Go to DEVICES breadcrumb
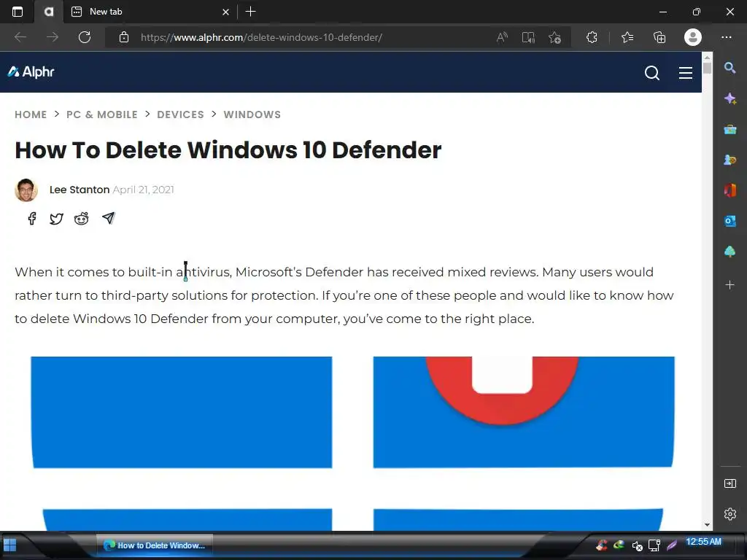747x560 pixels. (x=181, y=114)
